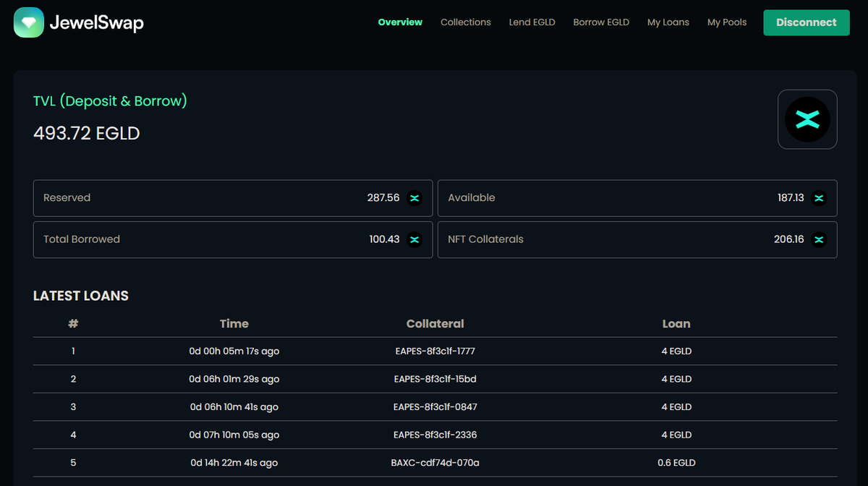This screenshot has width=868, height=486.
Task: Click the JewelSwap brand name
Action: coord(97,22)
